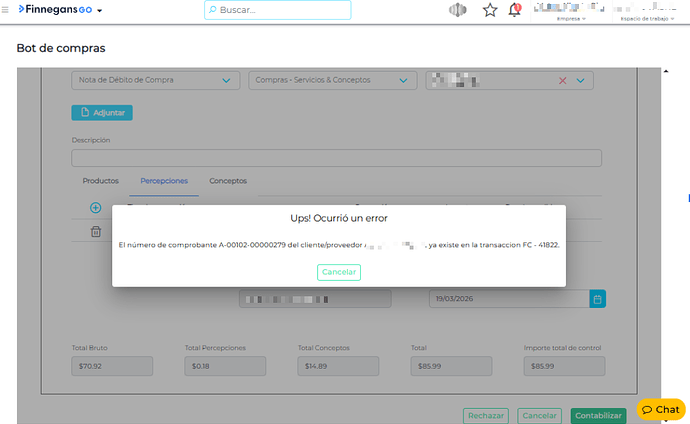
Task: Click the audio waveform icon in header
Action: [458, 10]
